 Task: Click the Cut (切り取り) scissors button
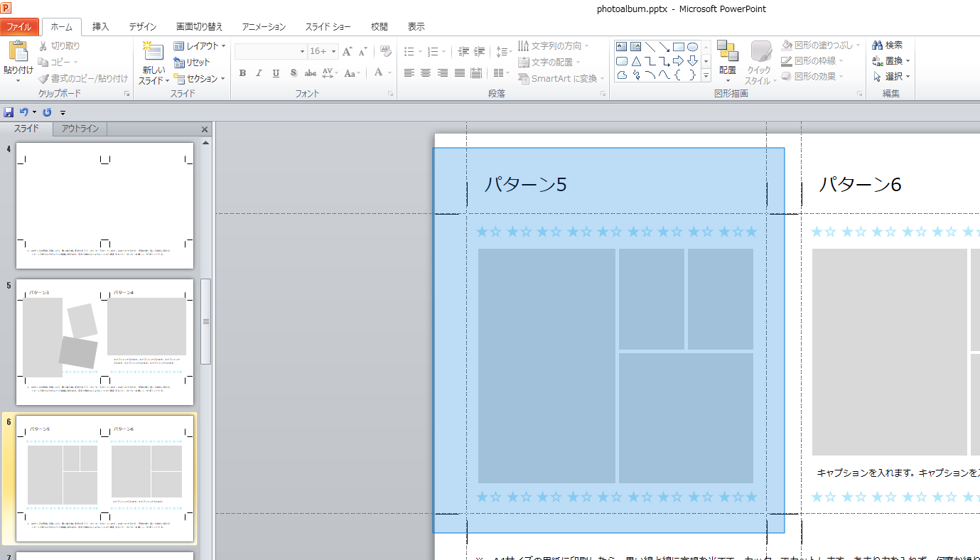pos(59,45)
